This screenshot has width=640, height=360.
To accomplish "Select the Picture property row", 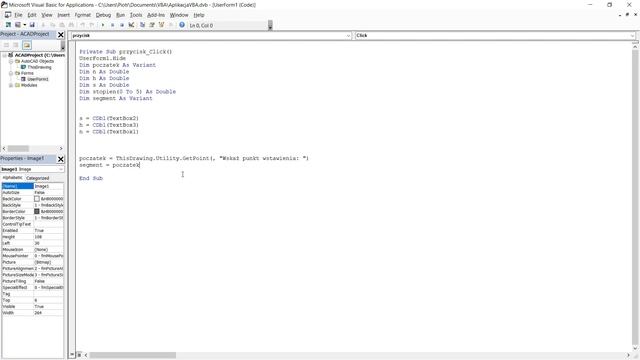I will click(33, 262).
